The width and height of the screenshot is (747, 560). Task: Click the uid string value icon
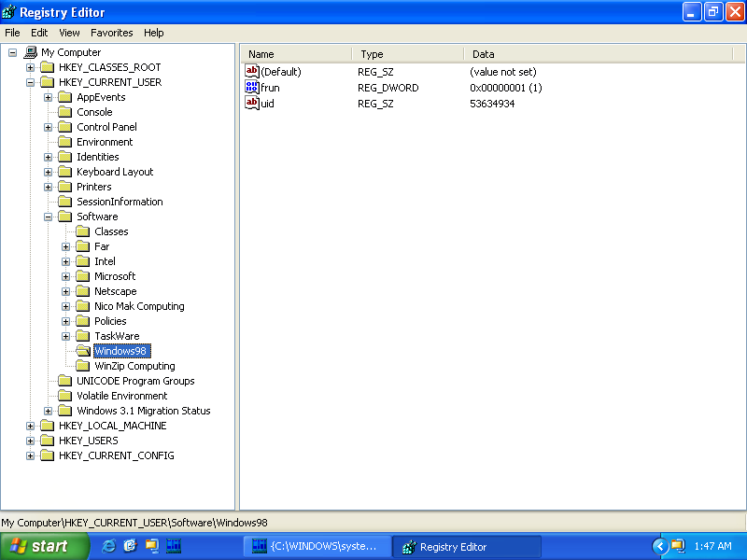(251, 103)
